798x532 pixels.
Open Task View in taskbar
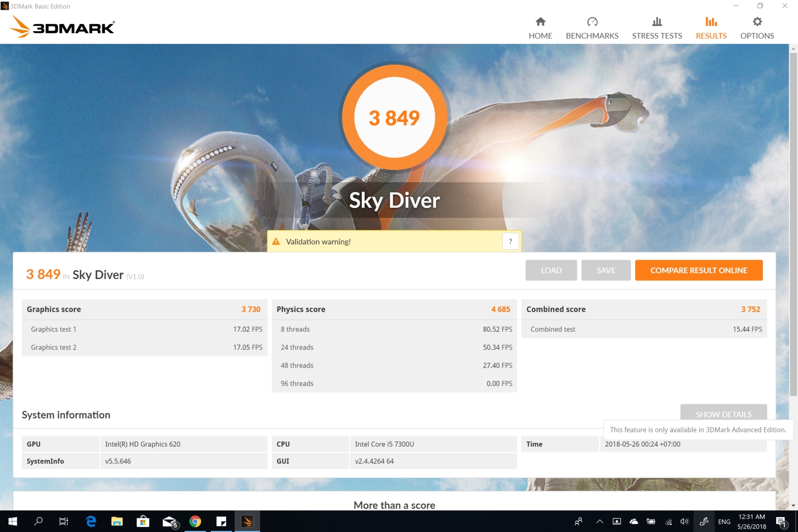coord(64,521)
